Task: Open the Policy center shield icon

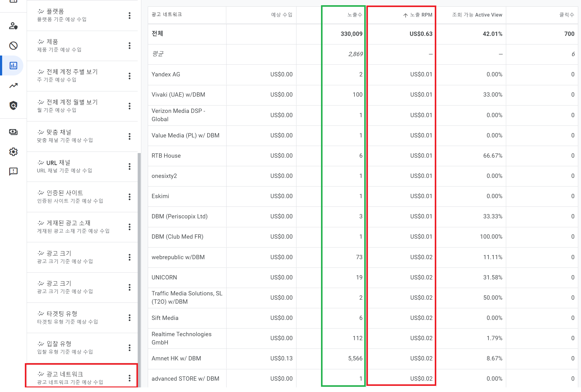Action: click(13, 106)
